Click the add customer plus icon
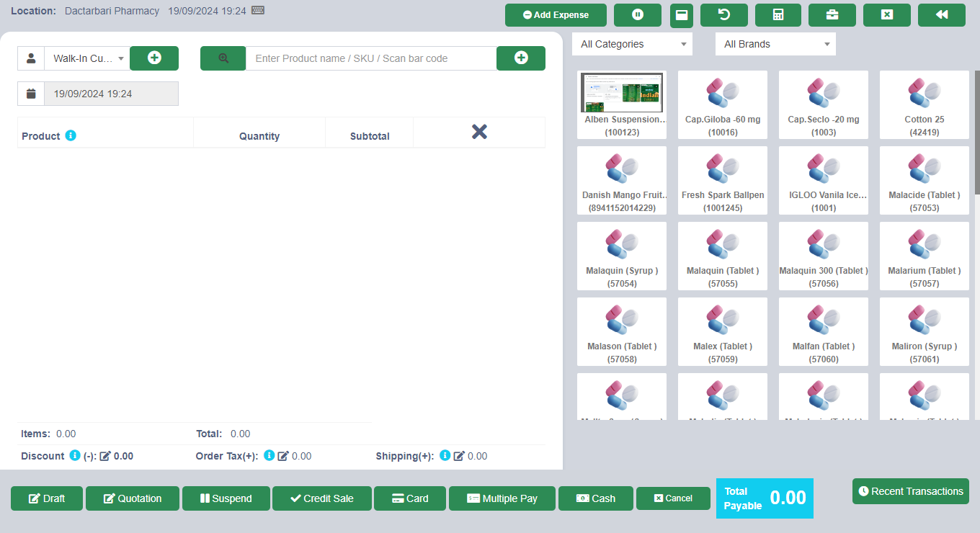Screen dimensions: 980x533 [x=154, y=58]
